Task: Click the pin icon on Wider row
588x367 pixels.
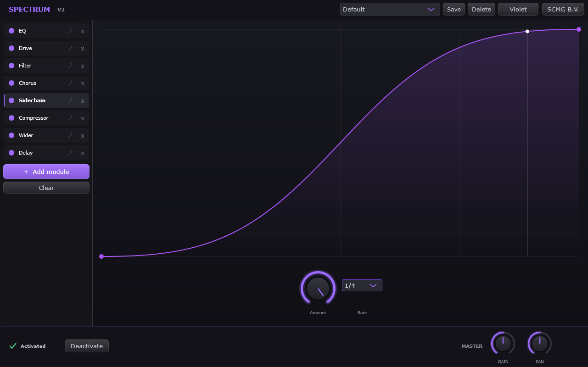Action: coord(70,135)
